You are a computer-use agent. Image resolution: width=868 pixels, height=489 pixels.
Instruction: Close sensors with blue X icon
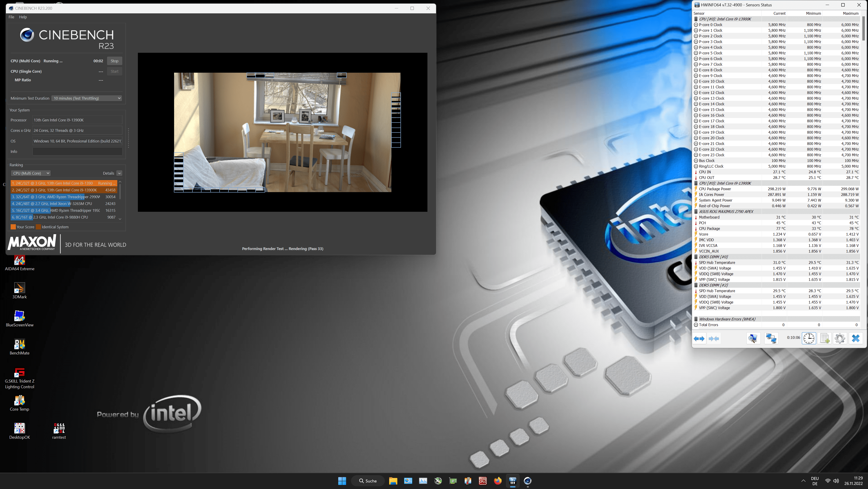[x=856, y=338]
